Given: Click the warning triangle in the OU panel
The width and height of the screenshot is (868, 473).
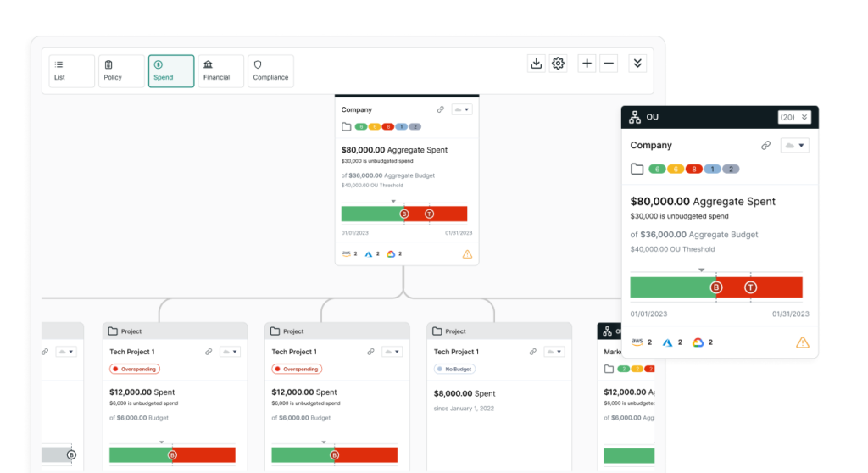Looking at the screenshot, I should click(x=802, y=342).
